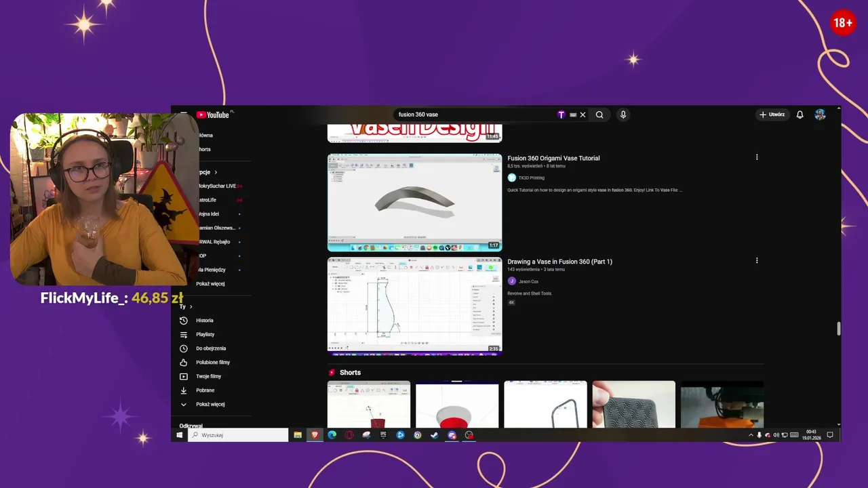This screenshot has width=868, height=488.
Task: Click the magnifier search button
Action: (599, 115)
